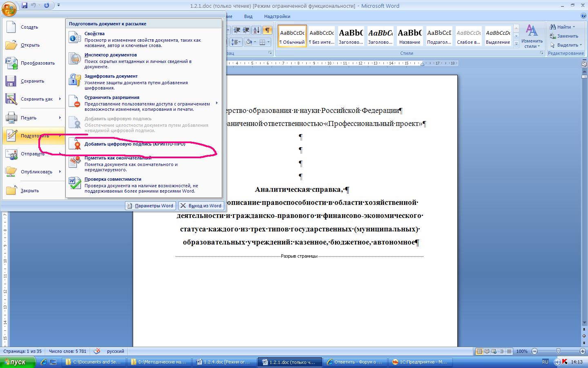Click the Проверка совместимости checkmark icon
The image size is (588, 368).
(x=75, y=183)
